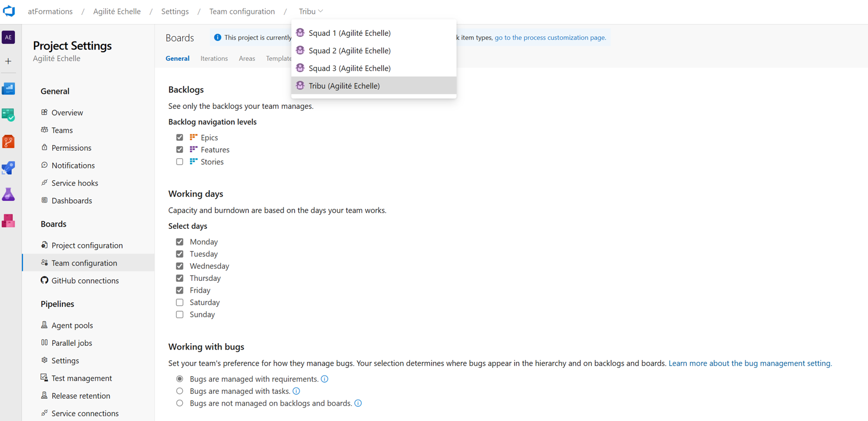The width and height of the screenshot is (868, 421).
Task: Click the info icon on the project banner
Action: coord(217,37)
